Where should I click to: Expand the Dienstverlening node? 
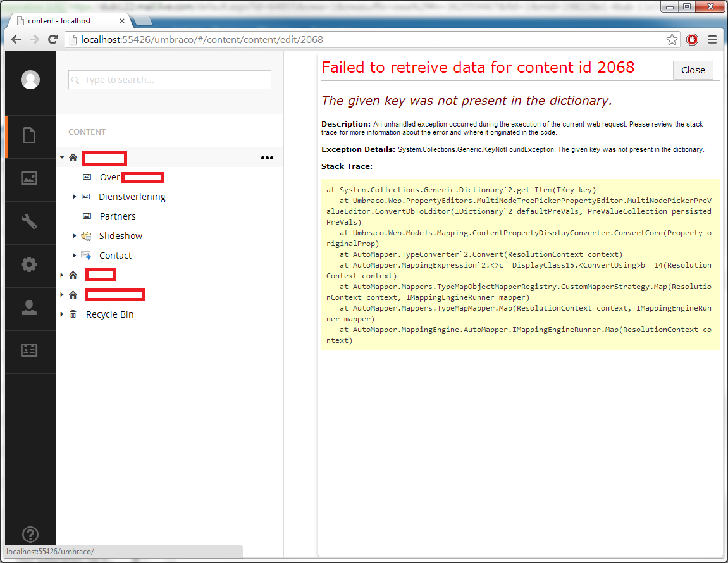coord(74,197)
